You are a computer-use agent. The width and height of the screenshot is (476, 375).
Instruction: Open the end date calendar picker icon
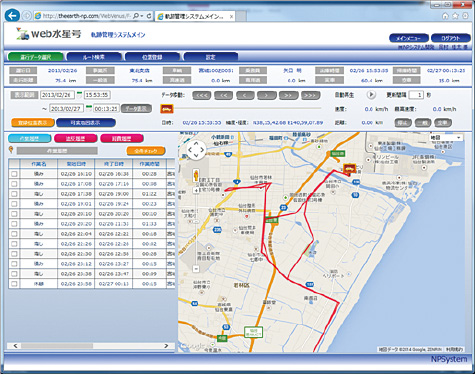(89, 108)
